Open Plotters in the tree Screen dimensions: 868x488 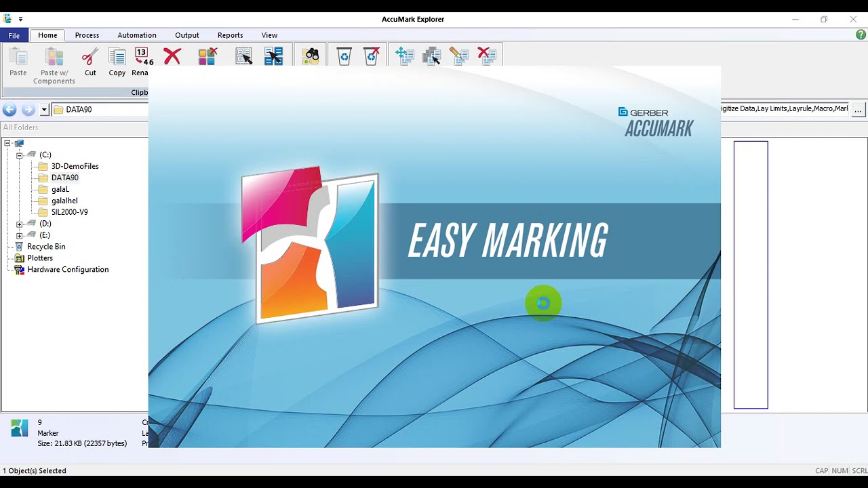[x=40, y=258]
